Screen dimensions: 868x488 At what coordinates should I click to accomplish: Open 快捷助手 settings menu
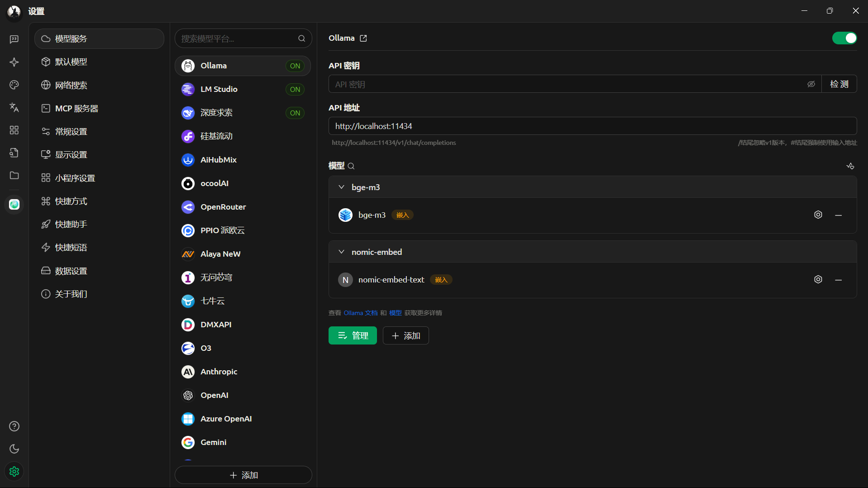pos(99,225)
